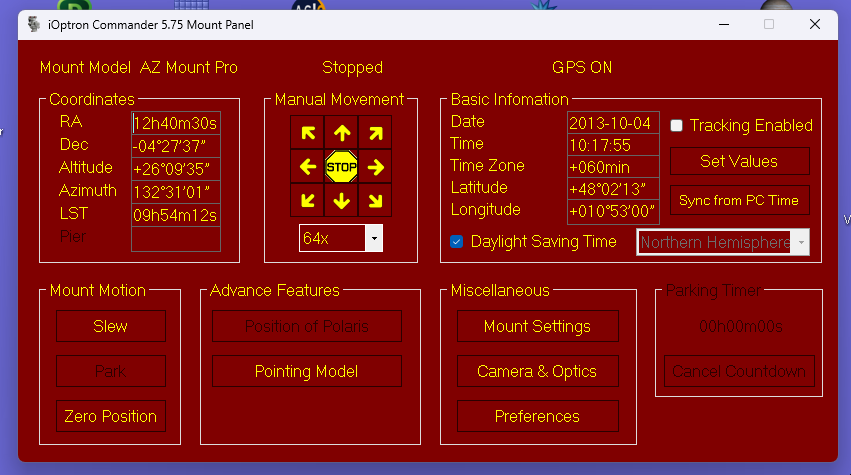851x475 pixels.
Task: Open the Pointing Model feature
Action: point(307,371)
